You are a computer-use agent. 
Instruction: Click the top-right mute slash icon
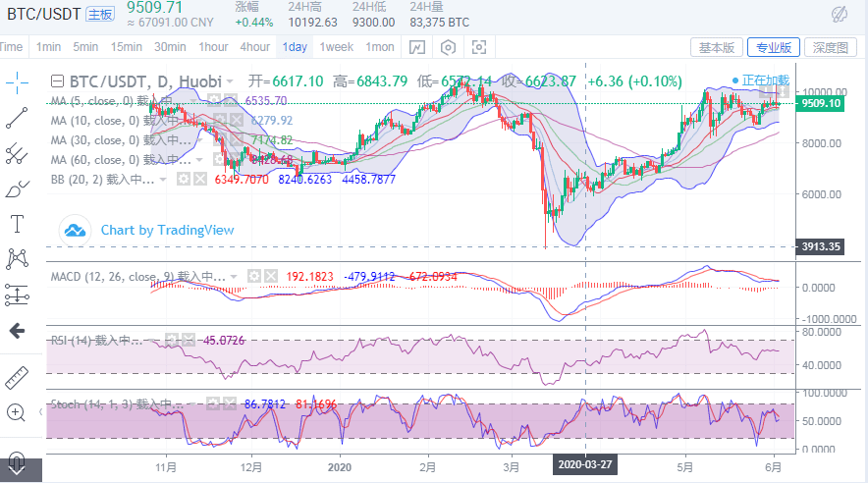840,15
